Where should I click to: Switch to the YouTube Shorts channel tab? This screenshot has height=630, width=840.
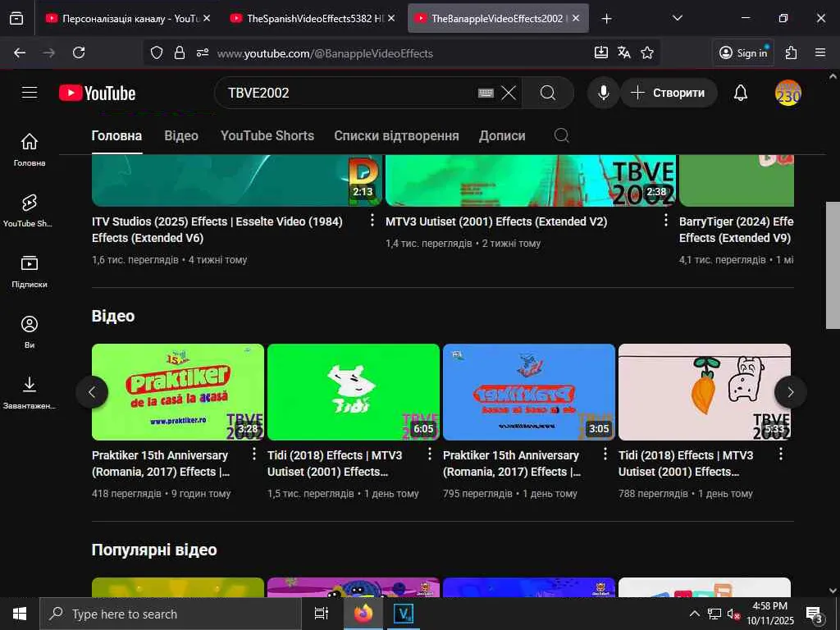(267, 135)
